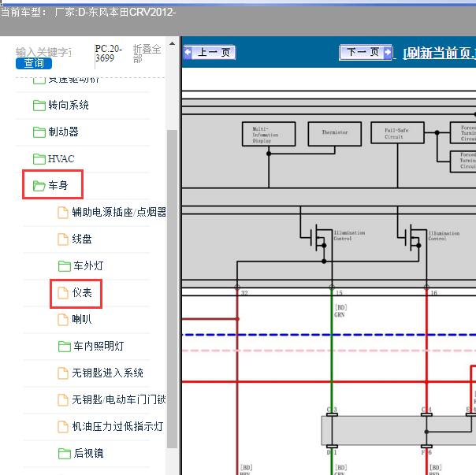The height and width of the screenshot is (475, 476).
Task: Click the 制动器 folder icon
Action: click(x=39, y=132)
